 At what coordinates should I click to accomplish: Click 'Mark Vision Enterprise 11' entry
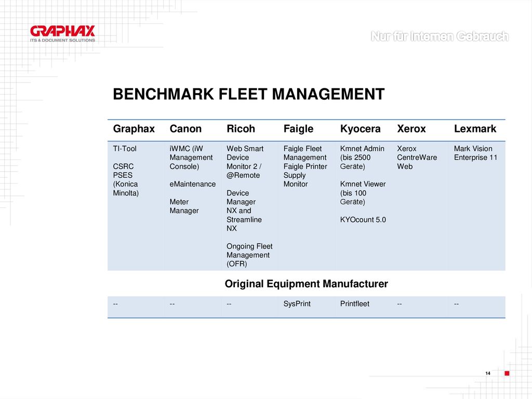point(475,153)
